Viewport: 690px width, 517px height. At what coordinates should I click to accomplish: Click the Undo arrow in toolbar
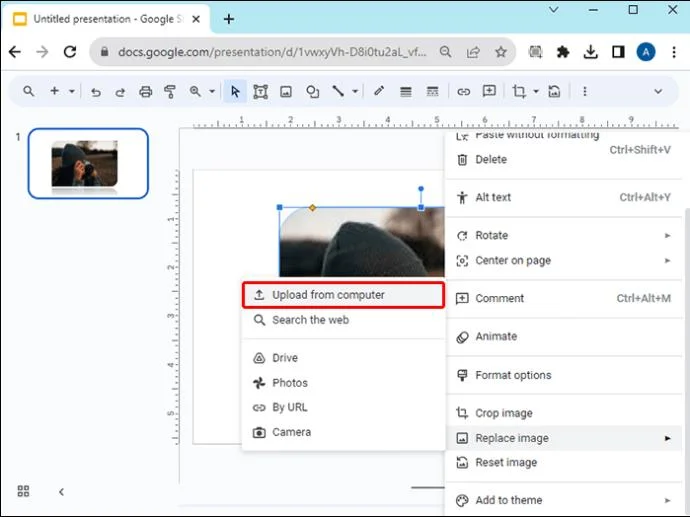click(96, 92)
